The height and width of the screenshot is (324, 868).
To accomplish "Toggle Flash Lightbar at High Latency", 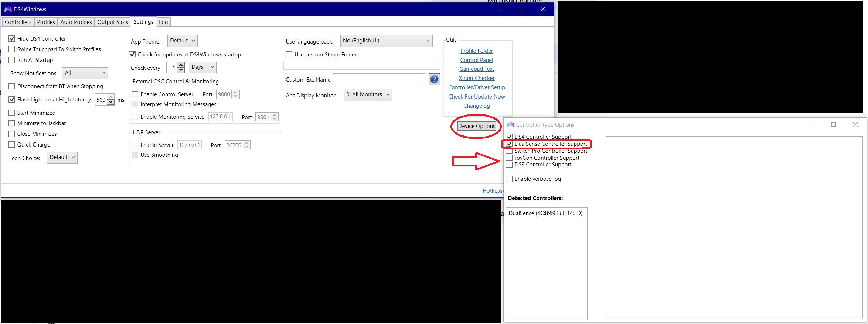I will [x=12, y=100].
